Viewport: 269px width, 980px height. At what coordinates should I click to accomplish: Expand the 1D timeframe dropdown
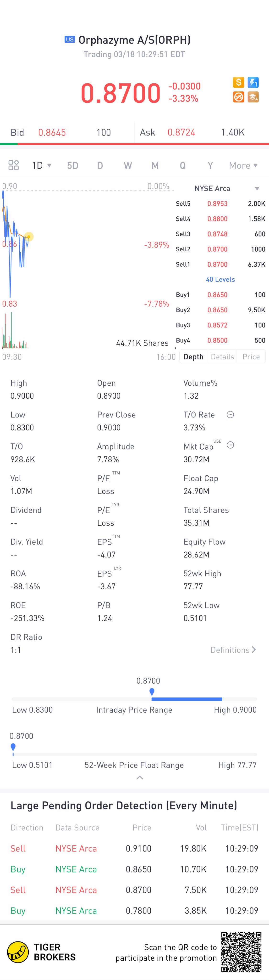[41, 165]
